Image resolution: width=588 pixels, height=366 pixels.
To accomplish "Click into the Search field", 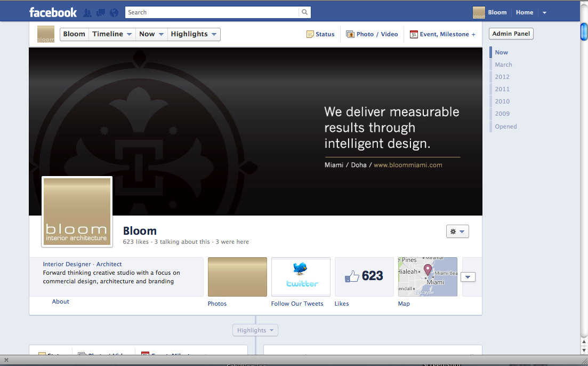I will pos(212,12).
